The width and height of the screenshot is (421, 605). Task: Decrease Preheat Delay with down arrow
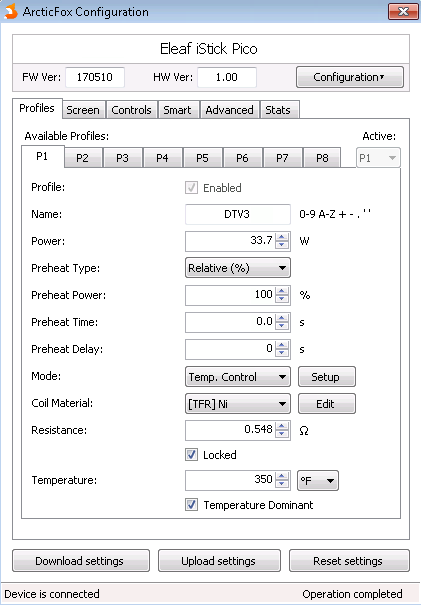click(x=282, y=353)
